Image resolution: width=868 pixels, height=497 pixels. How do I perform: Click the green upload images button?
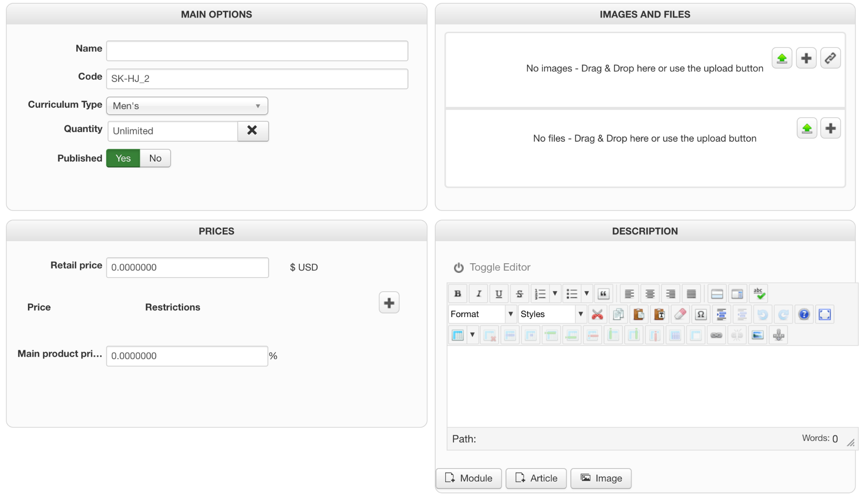tap(782, 58)
